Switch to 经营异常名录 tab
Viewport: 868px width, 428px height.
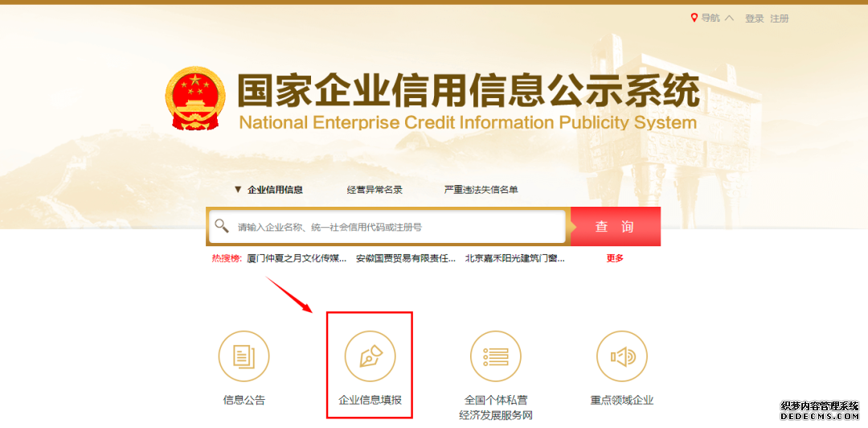pyautogui.click(x=375, y=190)
